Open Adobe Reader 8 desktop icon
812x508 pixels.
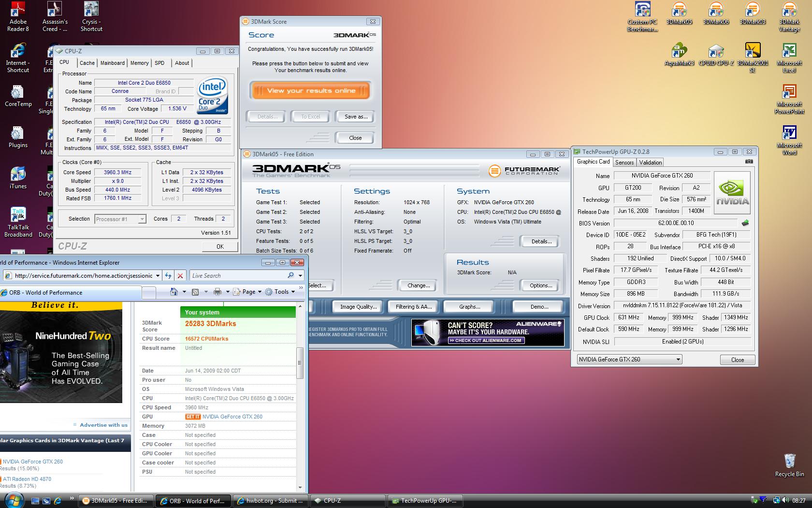click(18, 16)
